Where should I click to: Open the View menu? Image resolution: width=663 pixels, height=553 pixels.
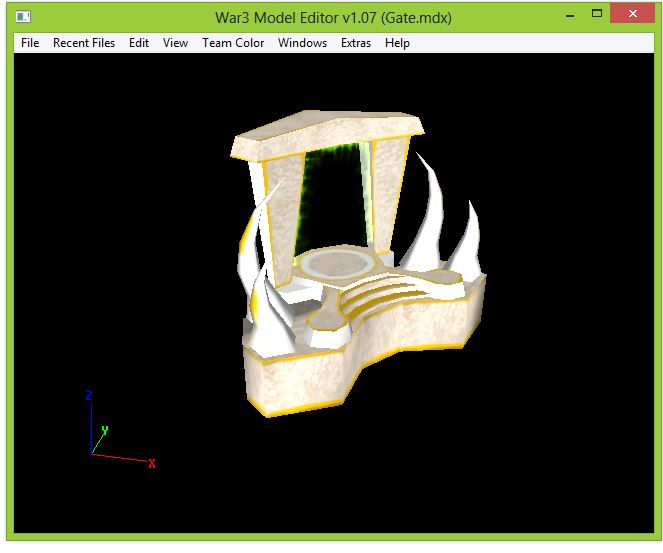pyautogui.click(x=175, y=43)
